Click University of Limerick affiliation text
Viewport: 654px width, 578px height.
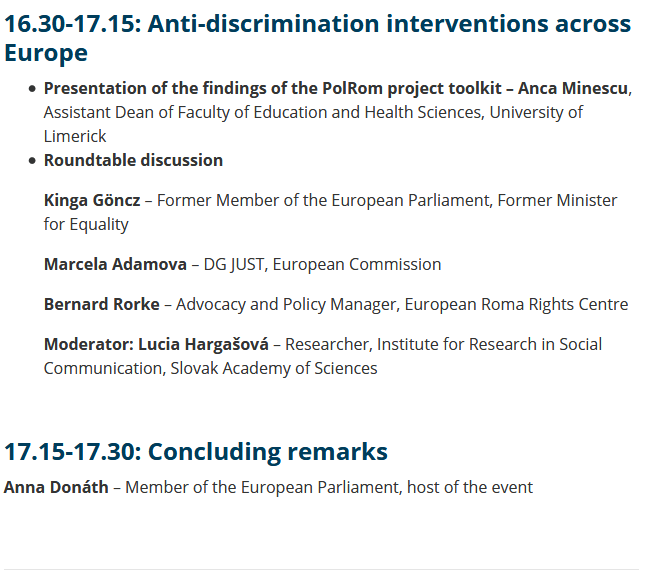click(x=313, y=124)
